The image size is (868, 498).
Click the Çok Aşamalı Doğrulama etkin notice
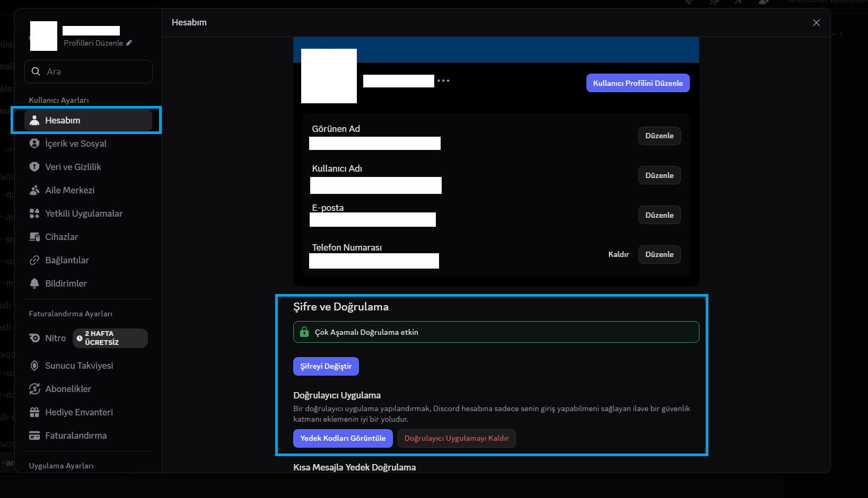click(496, 332)
